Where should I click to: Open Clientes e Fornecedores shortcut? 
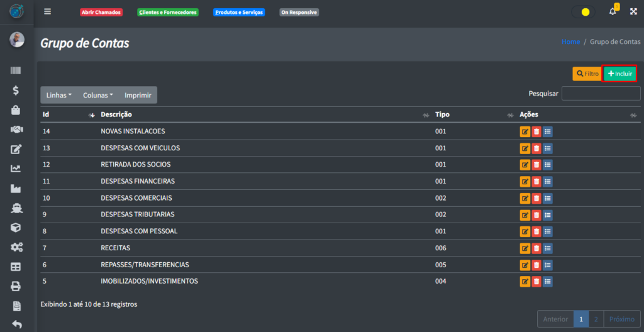point(167,12)
